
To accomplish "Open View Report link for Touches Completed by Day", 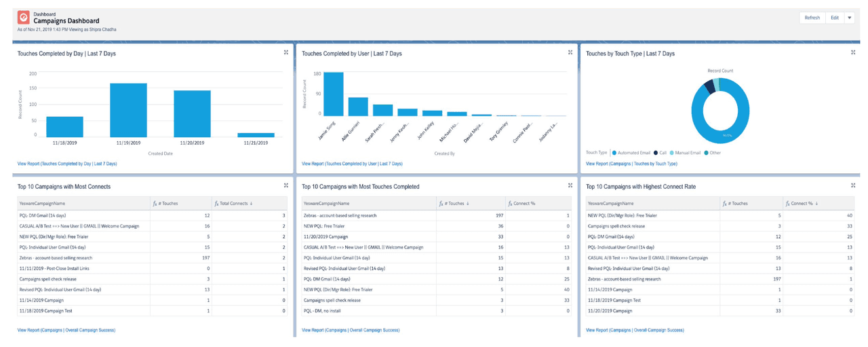I will tap(67, 164).
